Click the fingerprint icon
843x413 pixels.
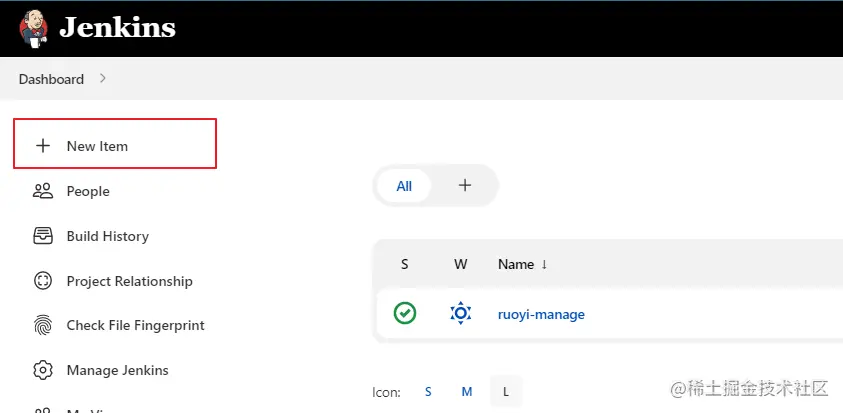pos(42,325)
